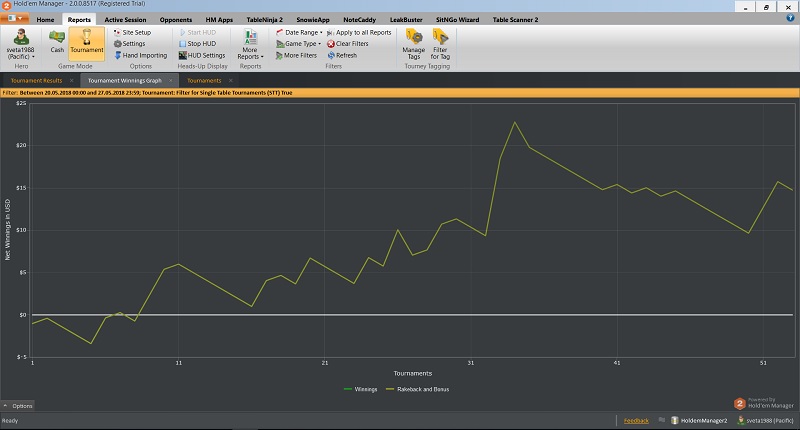The width and height of the screenshot is (800, 430).
Task: Close the Tournament Results tab
Action: pyautogui.click(x=71, y=81)
